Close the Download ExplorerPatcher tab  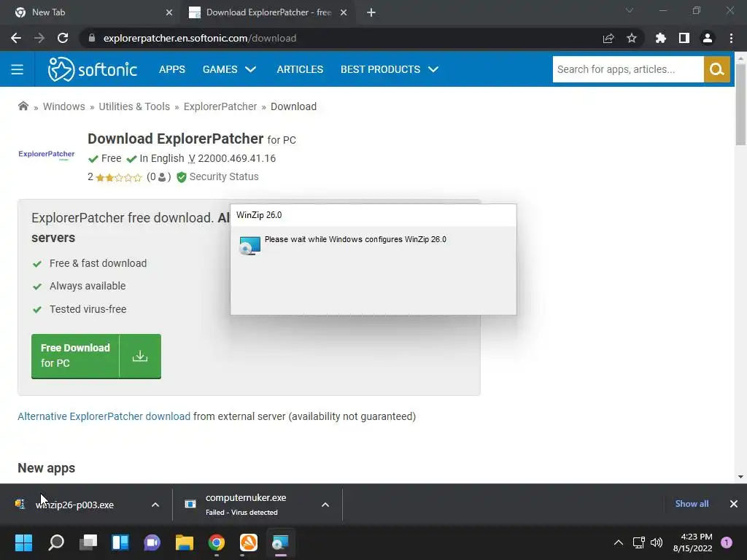tap(344, 13)
